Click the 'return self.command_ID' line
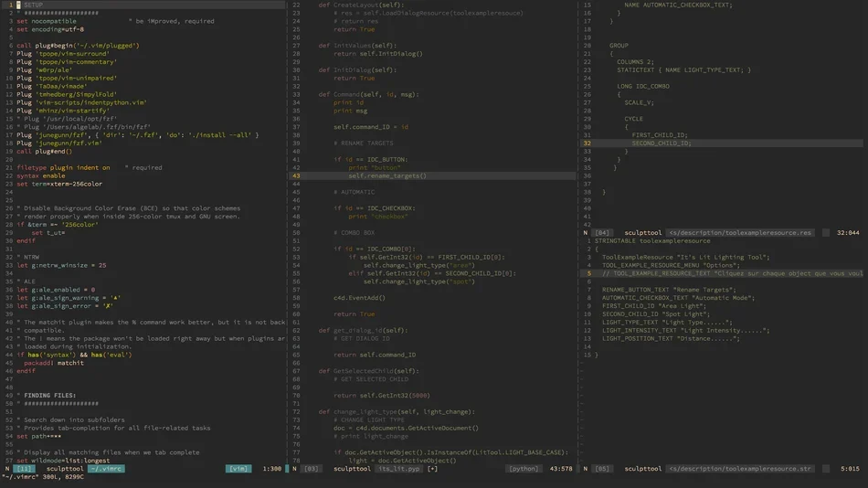This screenshot has width=868, height=488. click(x=375, y=355)
